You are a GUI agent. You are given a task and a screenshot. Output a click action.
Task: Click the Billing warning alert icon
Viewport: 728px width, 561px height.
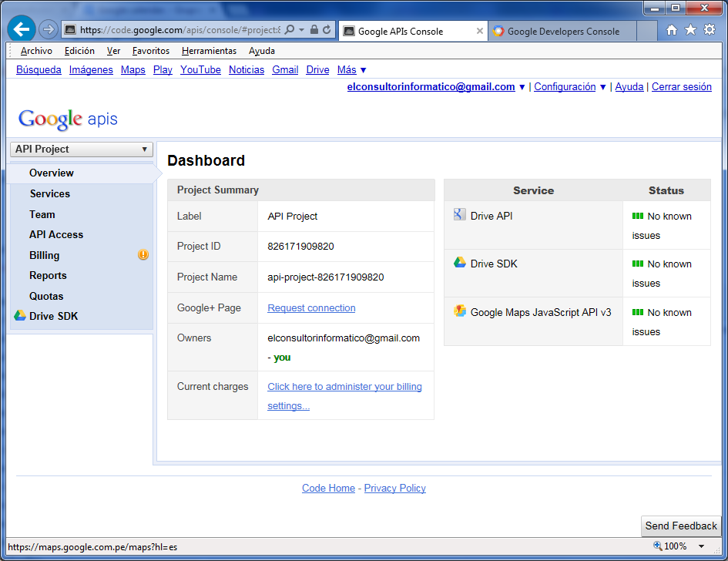click(143, 254)
